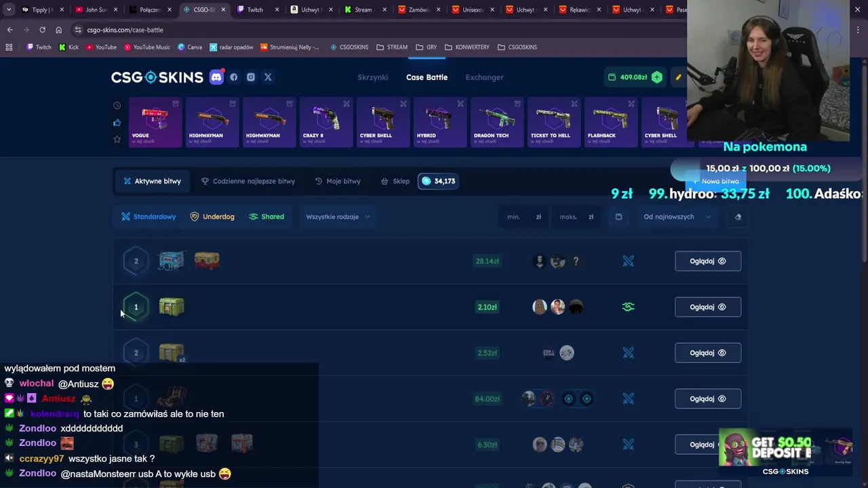Open the YouTube Music bookmark
Screen dimensions: 868x488
tap(147, 47)
